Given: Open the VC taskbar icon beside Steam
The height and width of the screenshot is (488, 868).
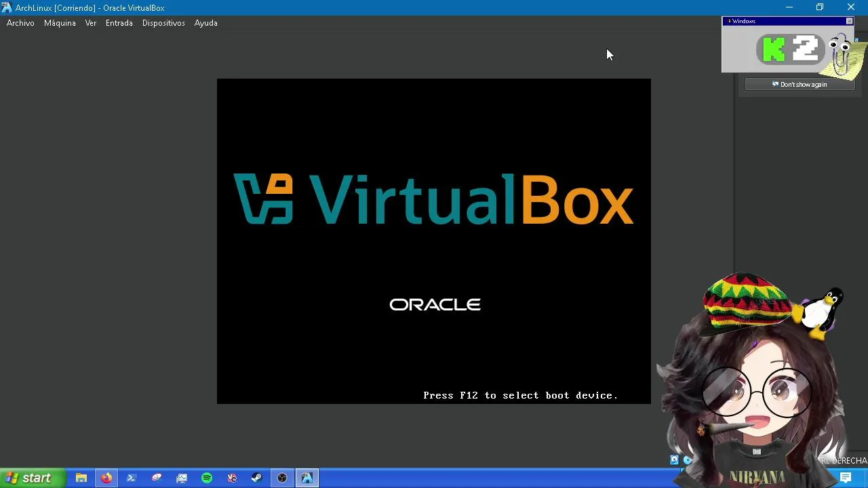Looking at the screenshot, I should click(x=232, y=478).
